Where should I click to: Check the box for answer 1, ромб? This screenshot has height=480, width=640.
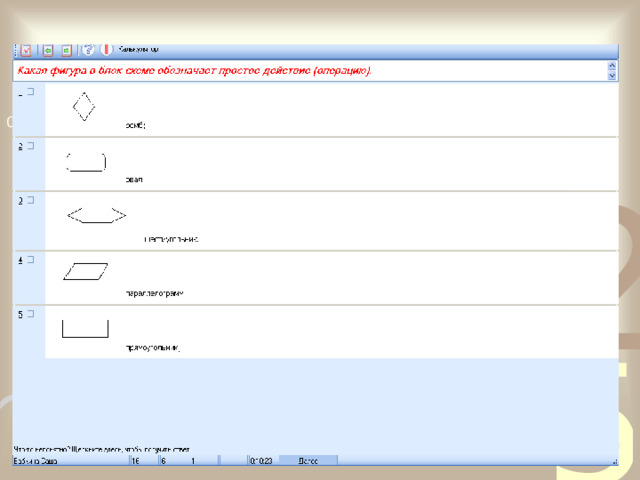tap(31, 92)
